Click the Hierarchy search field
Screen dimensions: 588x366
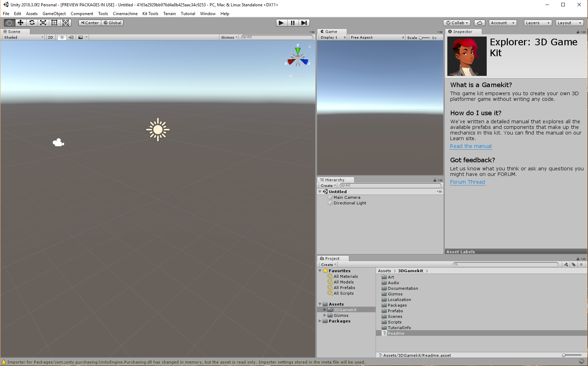pos(390,185)
